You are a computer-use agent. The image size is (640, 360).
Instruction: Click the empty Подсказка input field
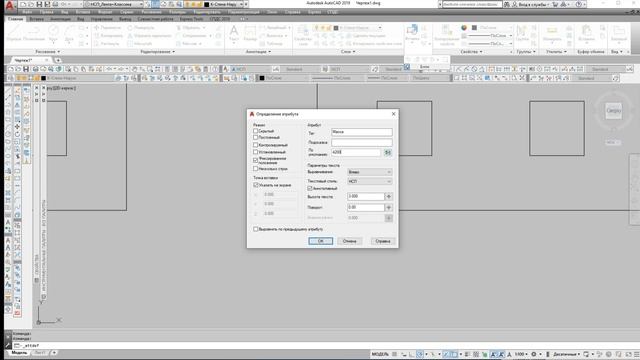tap(362, 142)
